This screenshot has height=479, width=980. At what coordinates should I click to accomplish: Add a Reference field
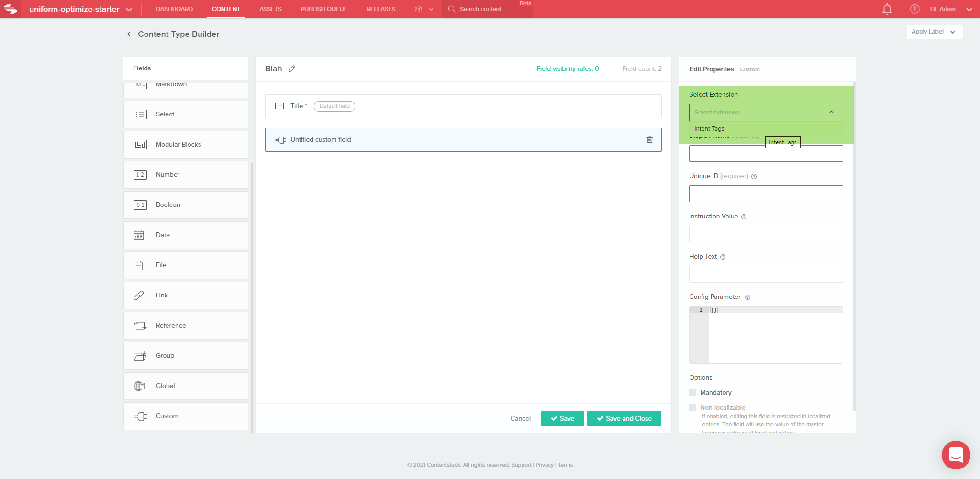(186, 326)
